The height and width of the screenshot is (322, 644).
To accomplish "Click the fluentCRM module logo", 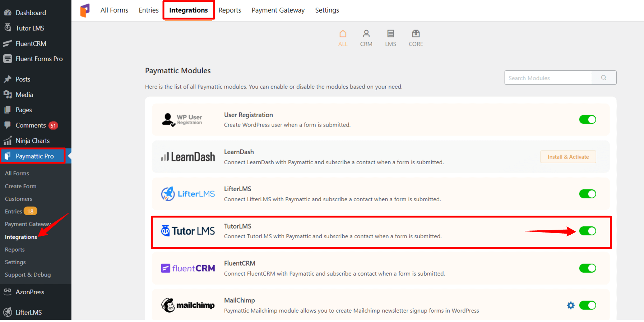I will click(188, 268).
